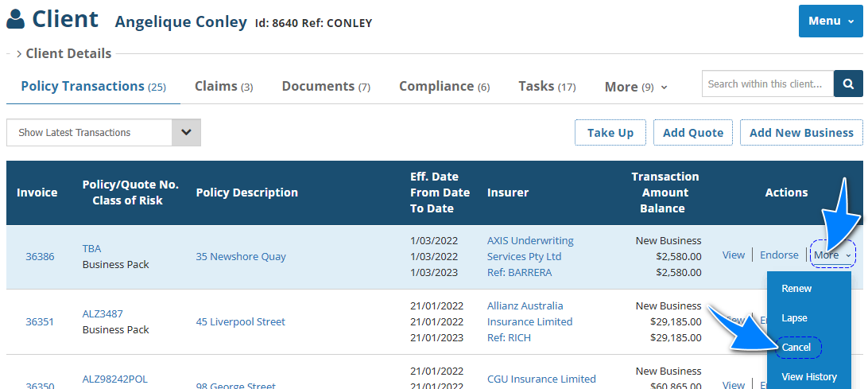Switch to the Claims tab

pos(223,87)
